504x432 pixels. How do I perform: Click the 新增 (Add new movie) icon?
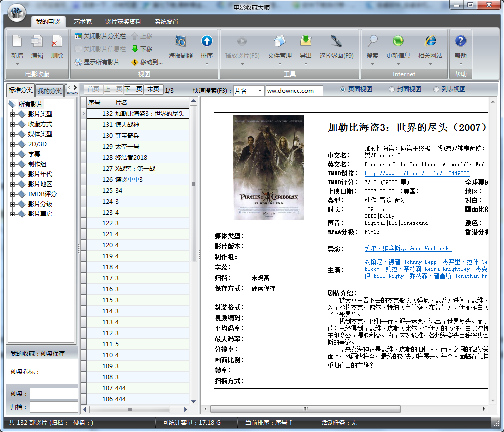pyautogui.click(x=16, y=45)
